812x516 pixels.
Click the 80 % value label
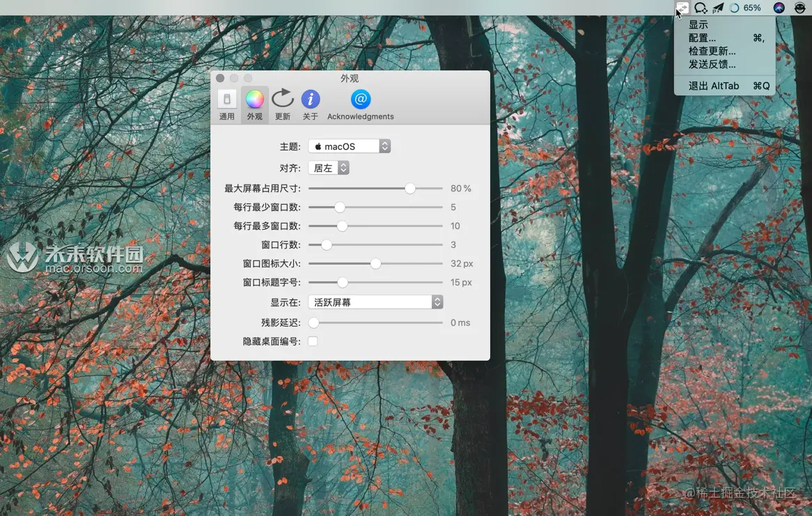tap(461, 189)
